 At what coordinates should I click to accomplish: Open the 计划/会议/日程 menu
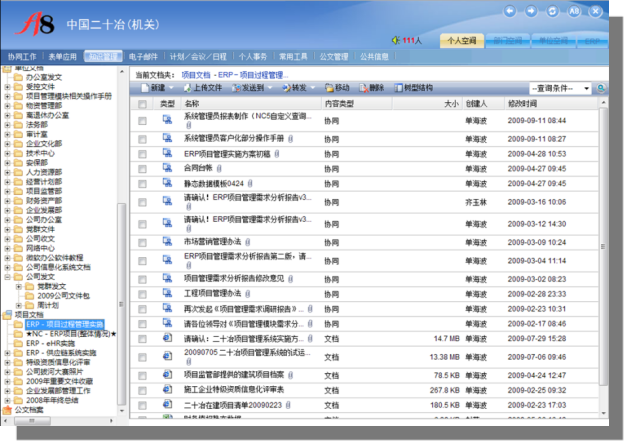coord(198,57)
